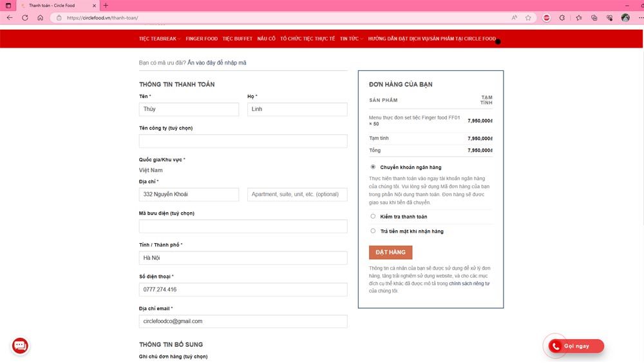The image size is (644, 363).
Task: View site lock information icon
Action: (59, 17)
